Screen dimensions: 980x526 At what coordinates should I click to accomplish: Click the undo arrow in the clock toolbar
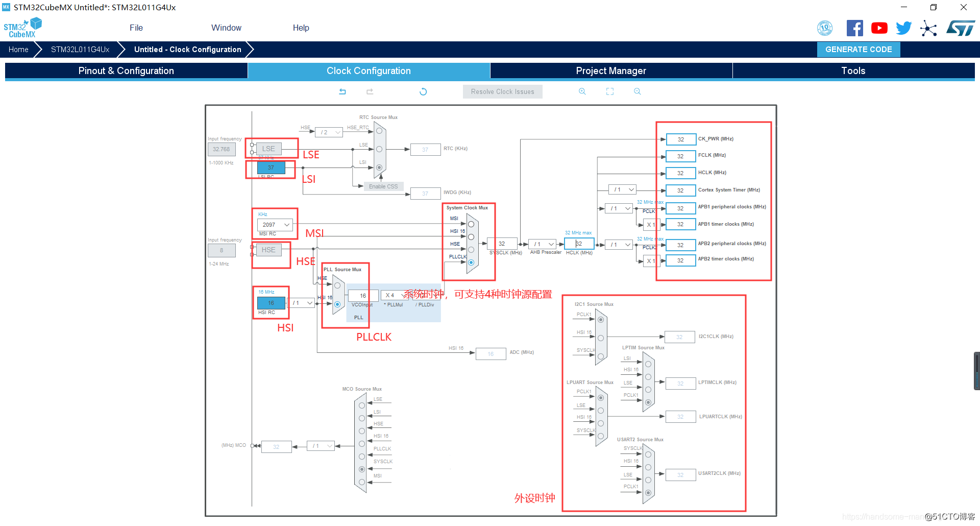pyautogui.click(x=342, y=91)
